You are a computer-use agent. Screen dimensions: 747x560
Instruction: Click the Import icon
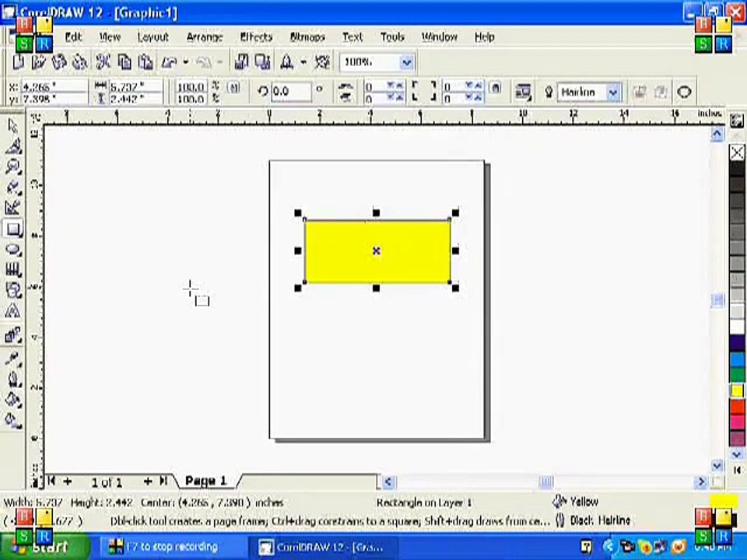pyautogui.click(x=241, y=62)
